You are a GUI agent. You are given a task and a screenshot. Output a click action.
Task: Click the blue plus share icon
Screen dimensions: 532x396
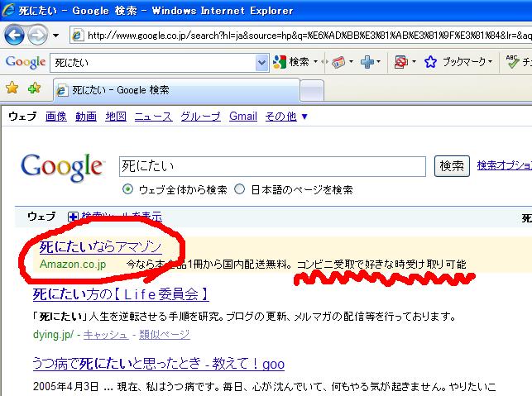point(367,62)
